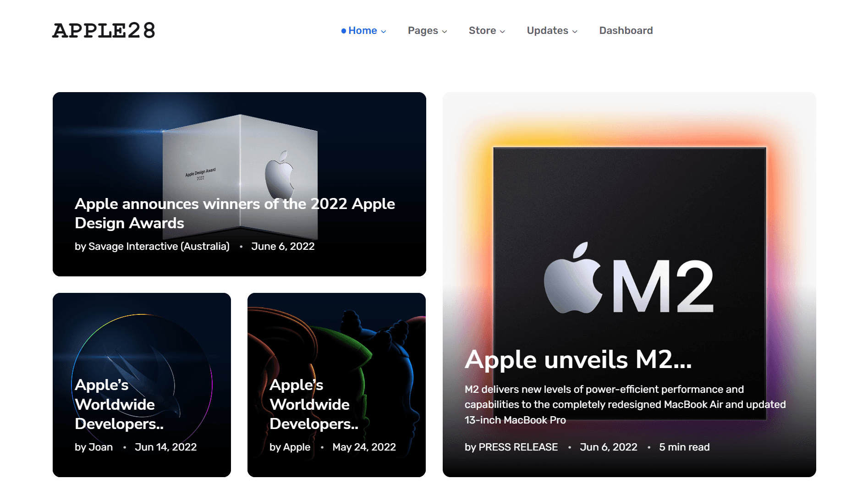The height and width of the screenshot is (495, 868).
Task: Open the Pages menu
Action: tap(427, 31)
